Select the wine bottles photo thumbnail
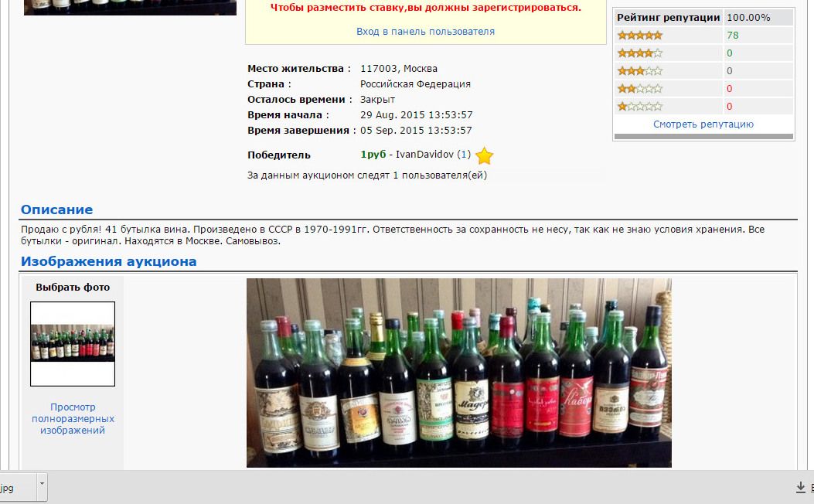This screenshot has height=504, width=814. [x=73, y=344]
